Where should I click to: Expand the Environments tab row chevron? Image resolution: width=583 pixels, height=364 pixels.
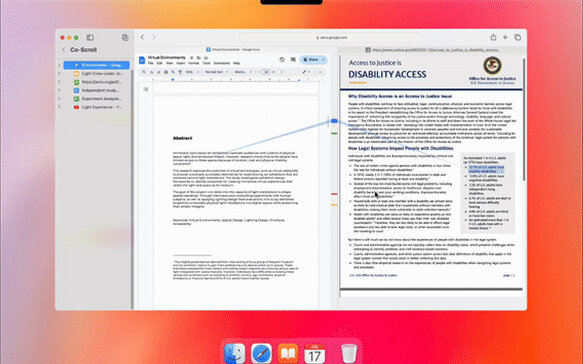59,65
